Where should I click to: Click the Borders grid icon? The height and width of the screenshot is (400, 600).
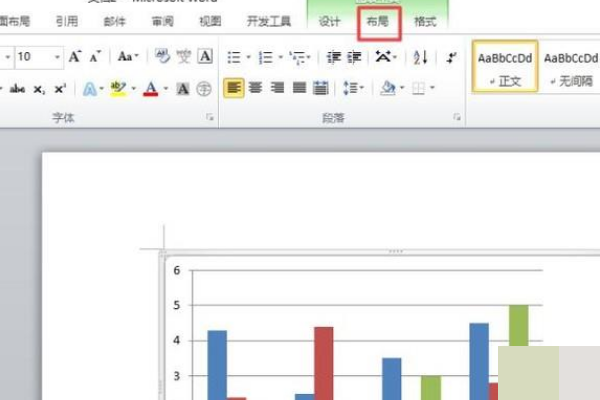418,88
